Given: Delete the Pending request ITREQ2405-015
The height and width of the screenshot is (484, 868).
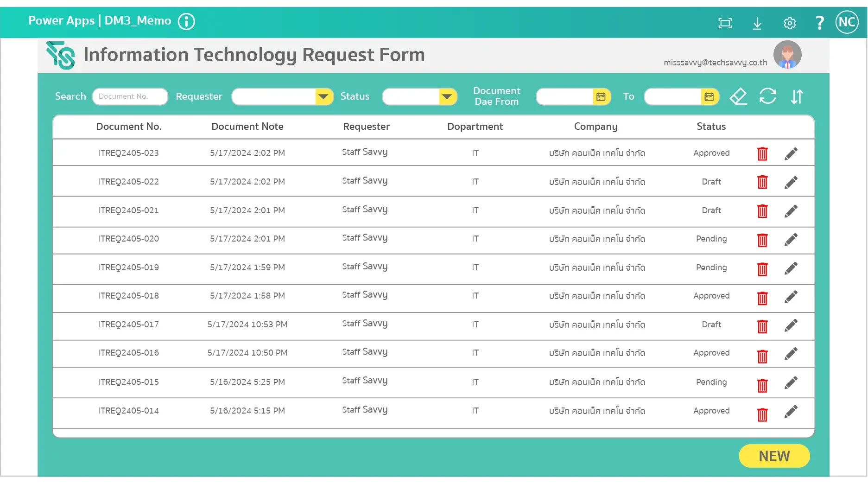Looking at the screenshot, I should (x=763, y=385).
